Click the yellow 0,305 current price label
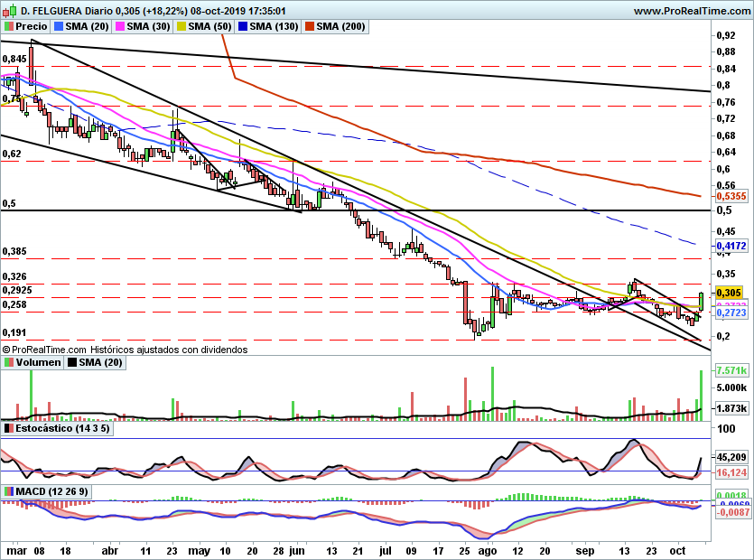This screenshot has height=560, width=754. pos(729,293)
